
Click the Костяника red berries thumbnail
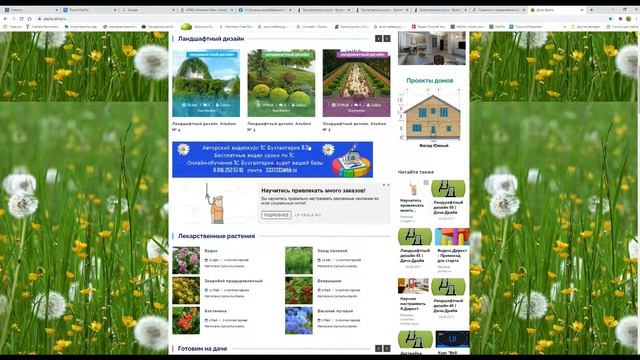(x=186, y=321)
